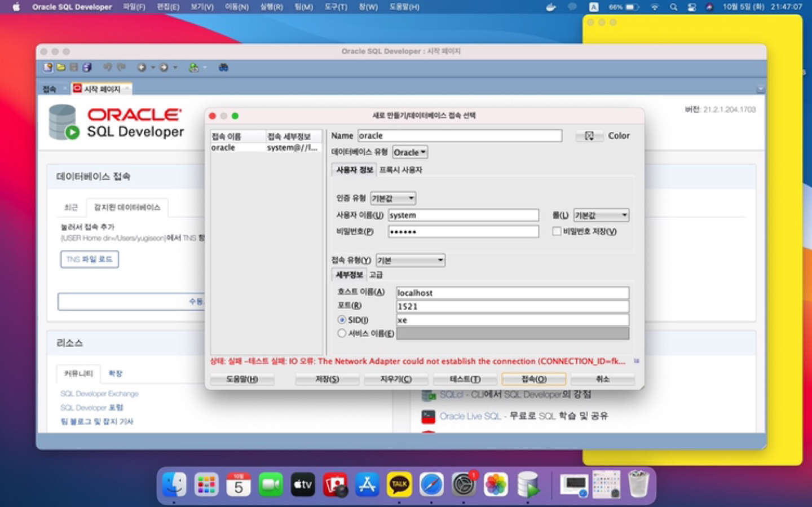
Task: Open KakaoTalk from the Dock
Action: 399,484
